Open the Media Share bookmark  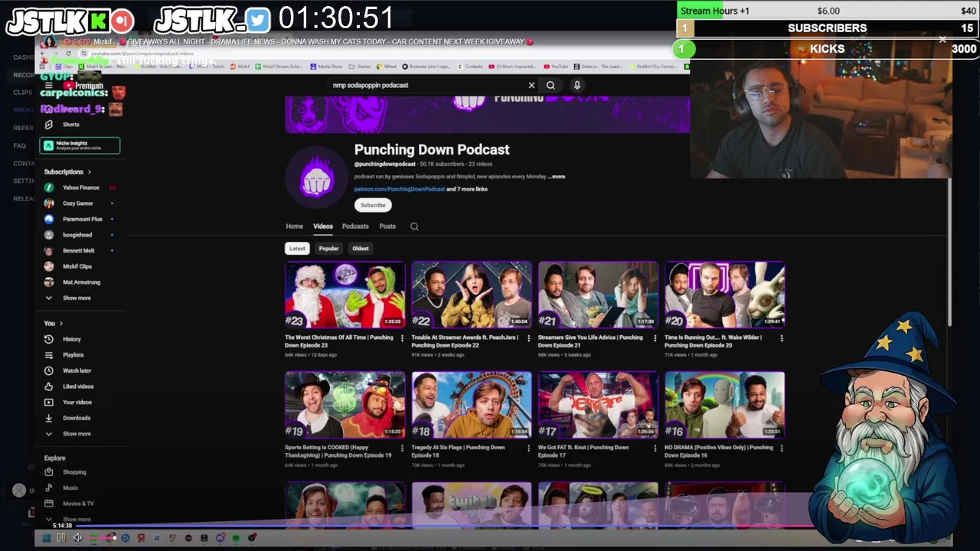coord(327,67)
